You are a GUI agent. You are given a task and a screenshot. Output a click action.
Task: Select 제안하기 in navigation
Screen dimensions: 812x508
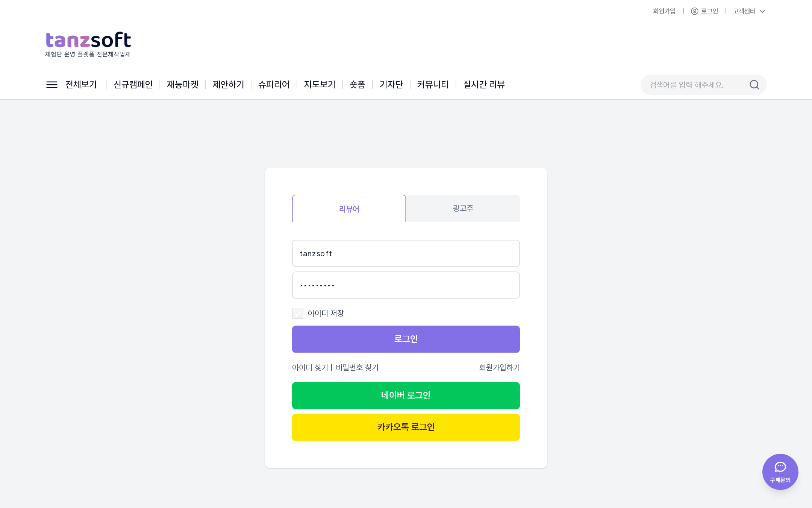228,85
